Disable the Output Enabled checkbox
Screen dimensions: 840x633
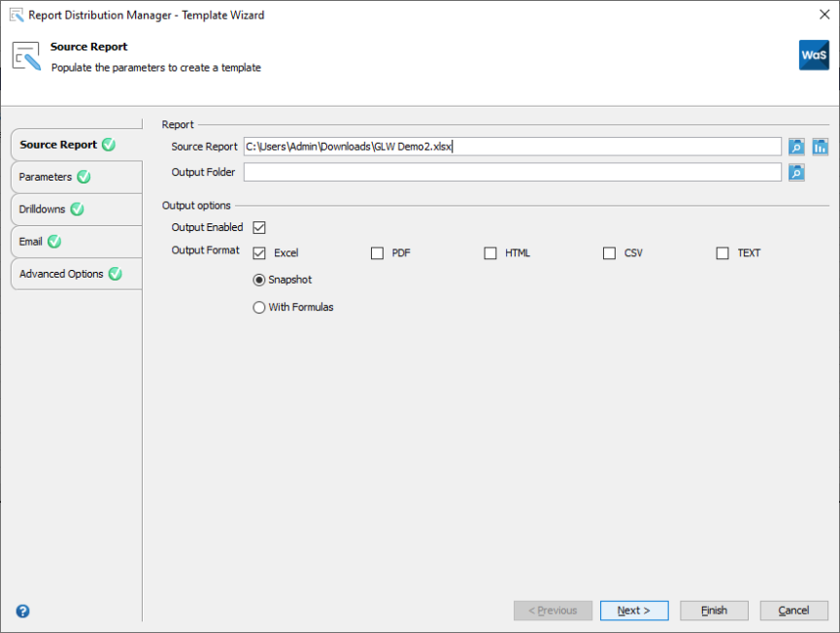(x=258, y=226)
